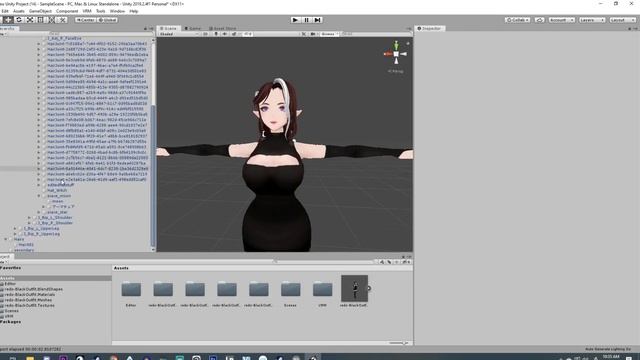Screen dimensions: 640x360
Task: Click the center cube of the scene gizmo
Action: click(x=396, y=54)
